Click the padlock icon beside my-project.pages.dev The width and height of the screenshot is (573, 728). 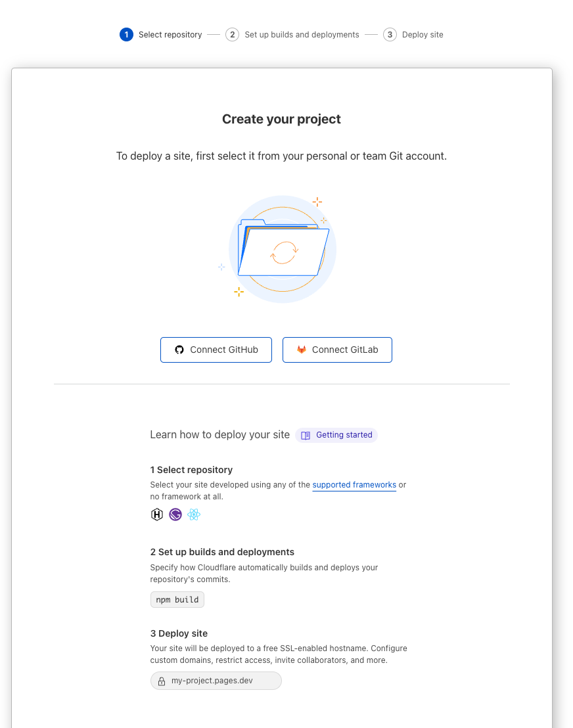[x=162, y=681]
